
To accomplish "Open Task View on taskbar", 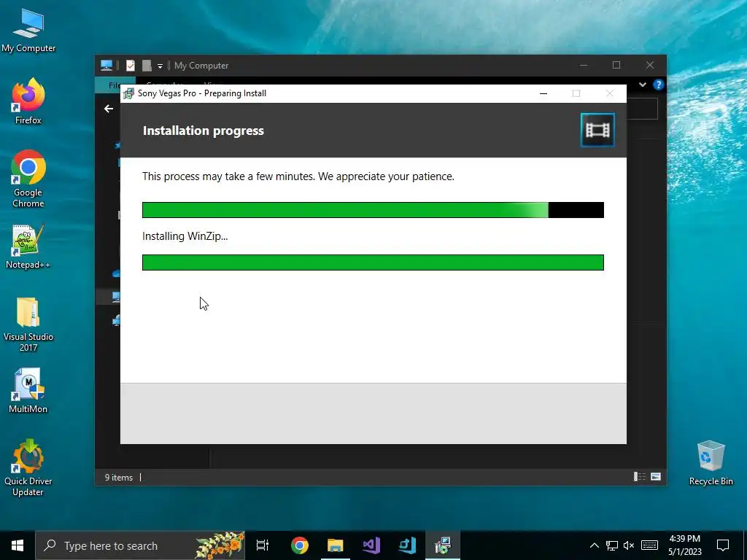I will coord(263,545).
